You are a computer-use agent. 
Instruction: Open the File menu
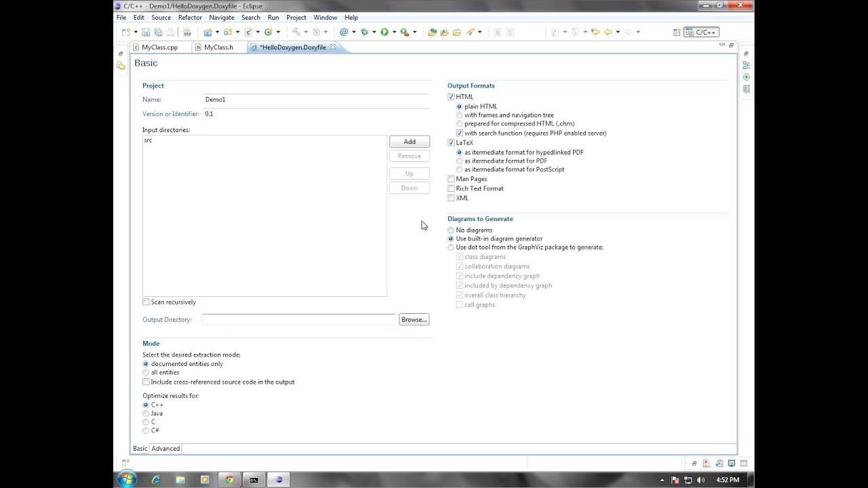(x=121, y=18)
